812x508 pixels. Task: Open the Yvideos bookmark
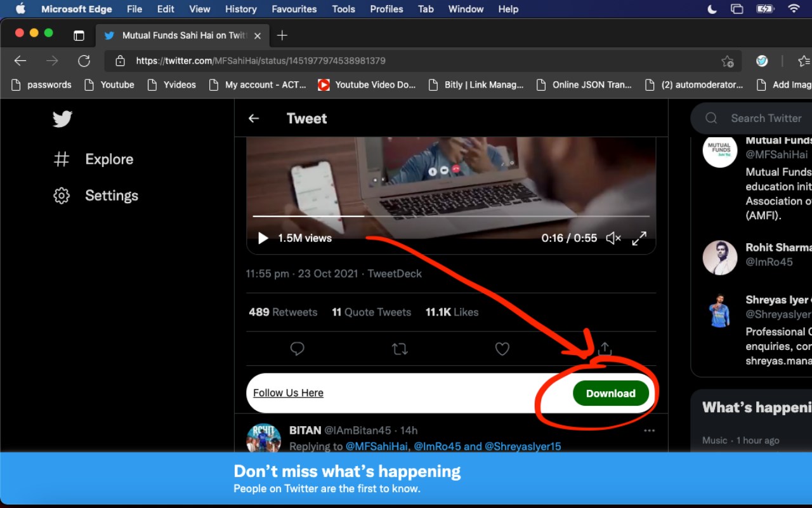point(172,84)
